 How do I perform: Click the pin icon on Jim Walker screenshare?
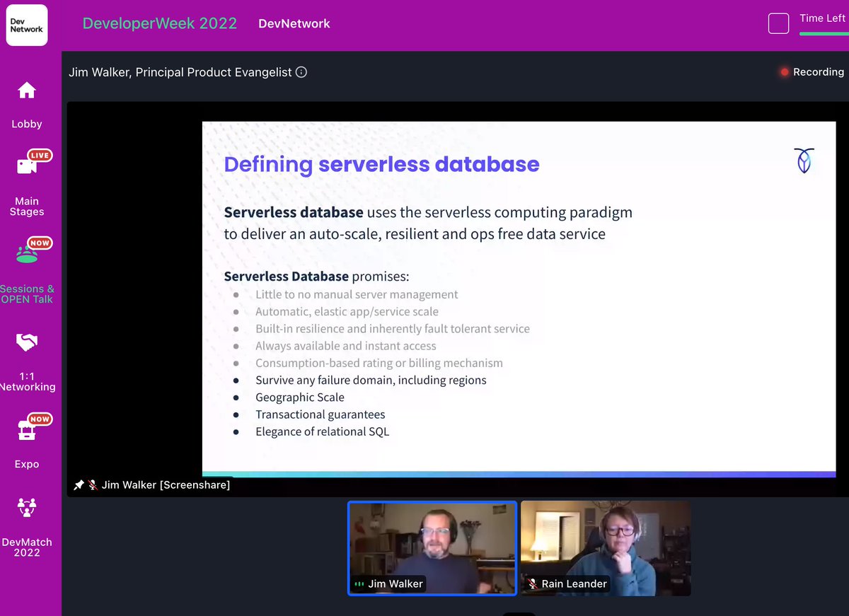79,485
